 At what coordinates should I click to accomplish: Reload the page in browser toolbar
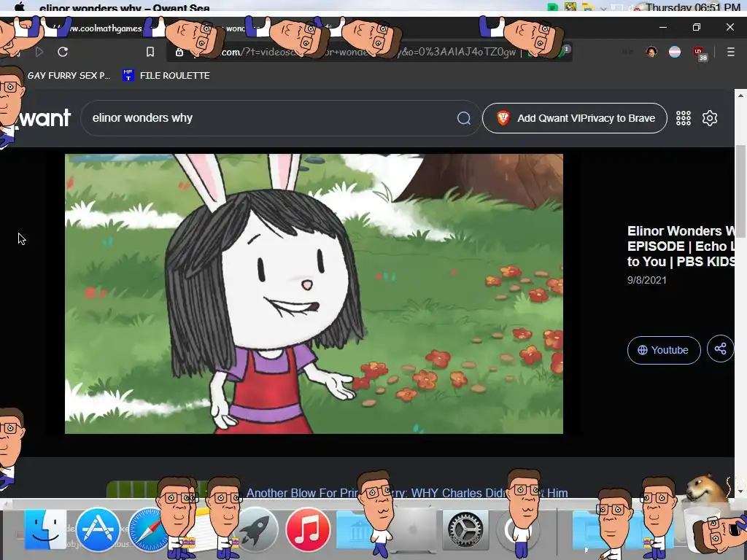pos(63,52)
